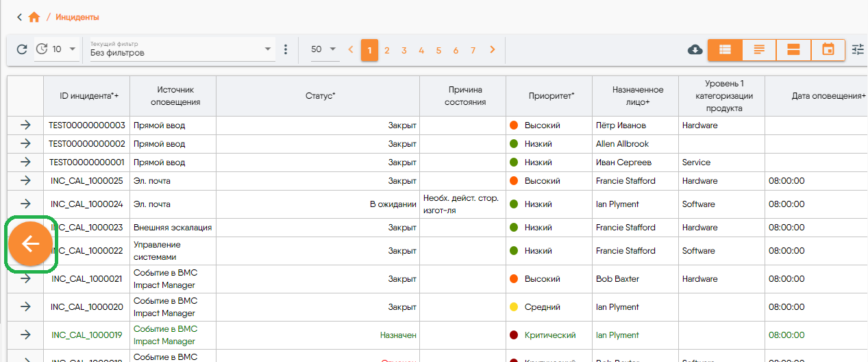Click ID cell INC_CAL_1000022
This screenshot has height=362, width=868.
(x=87, y=251)
